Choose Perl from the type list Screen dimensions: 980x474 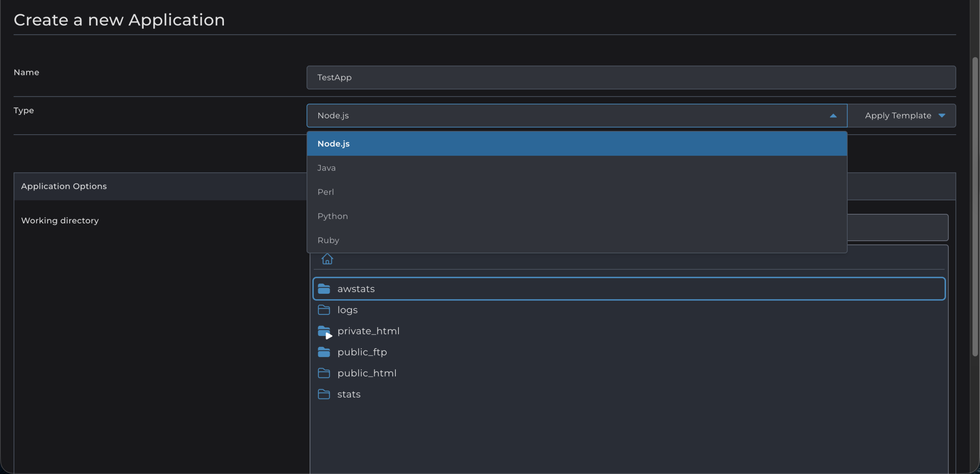(577, 192)
